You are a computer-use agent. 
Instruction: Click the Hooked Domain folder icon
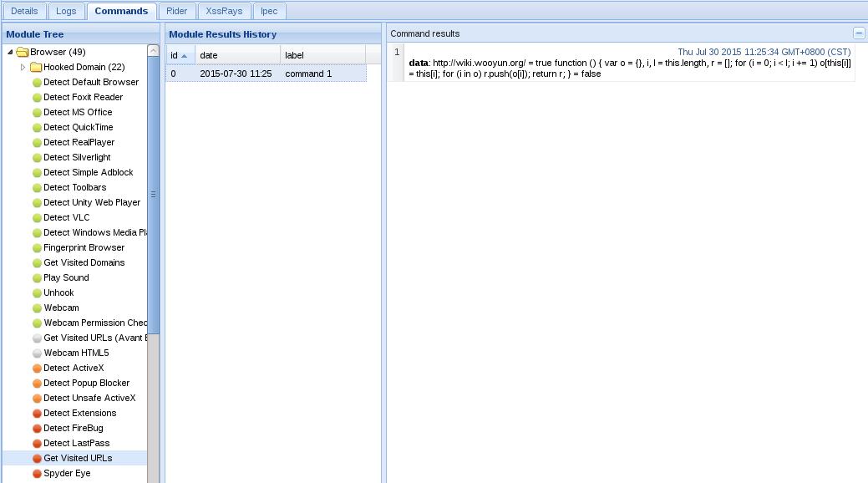coord(36,67)
